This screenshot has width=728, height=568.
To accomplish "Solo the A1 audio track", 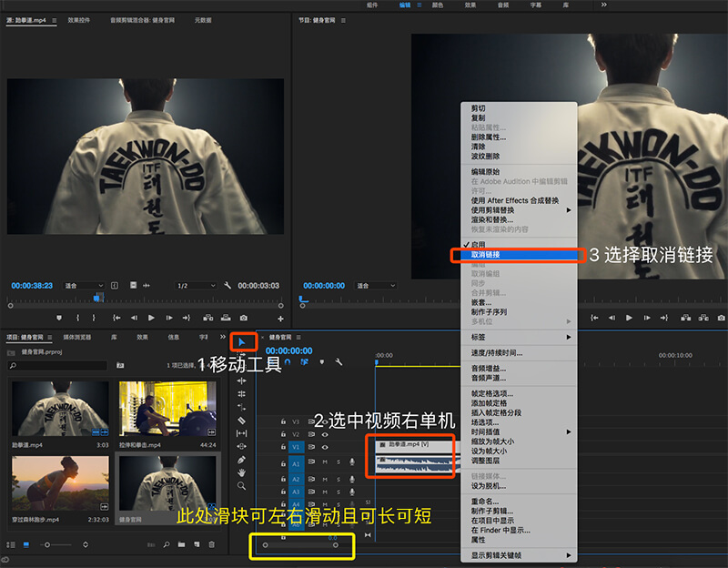I will 339,462.
